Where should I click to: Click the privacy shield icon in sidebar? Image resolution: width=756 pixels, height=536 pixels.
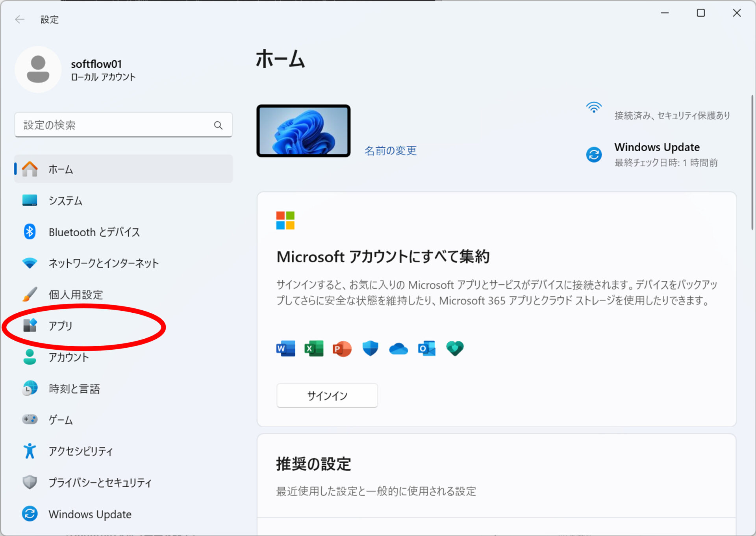30,482
